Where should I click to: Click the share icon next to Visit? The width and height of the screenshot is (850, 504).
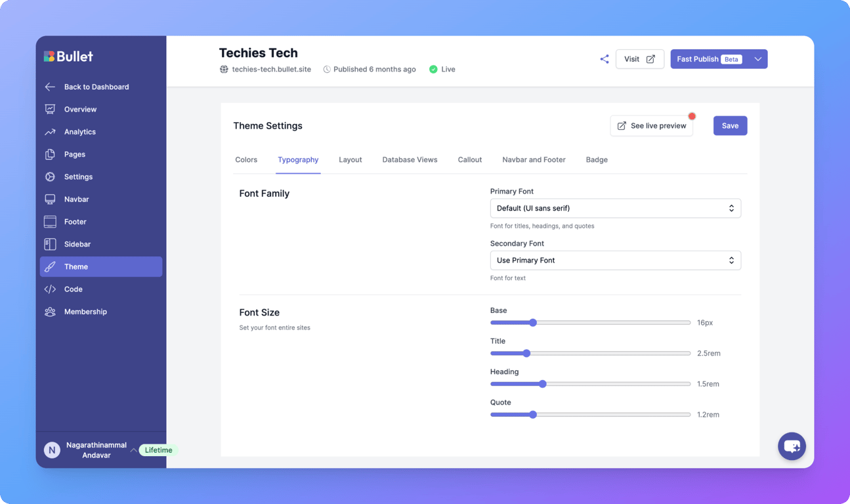click(605, 59)
